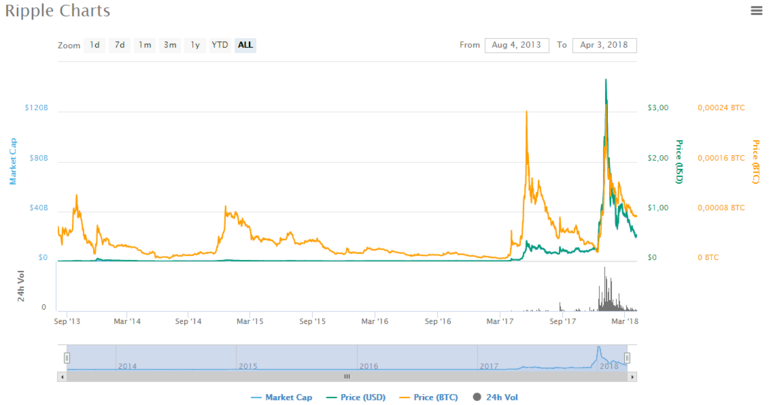Click the From date field Aug 4, 2013

click(517, 45)
